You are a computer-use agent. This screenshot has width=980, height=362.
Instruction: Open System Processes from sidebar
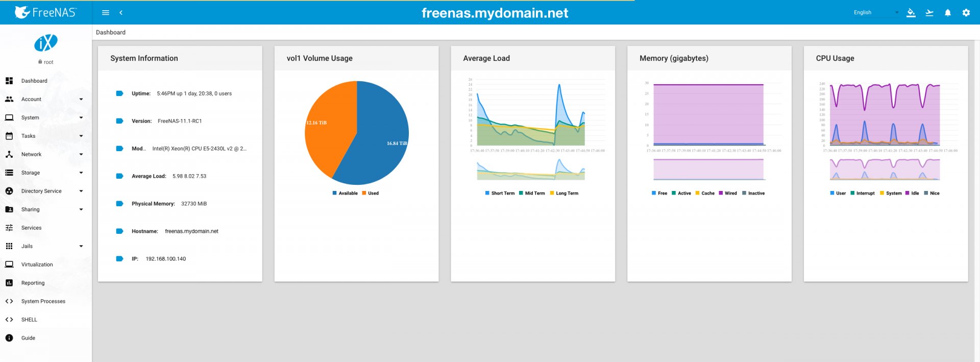pos(43,301)
